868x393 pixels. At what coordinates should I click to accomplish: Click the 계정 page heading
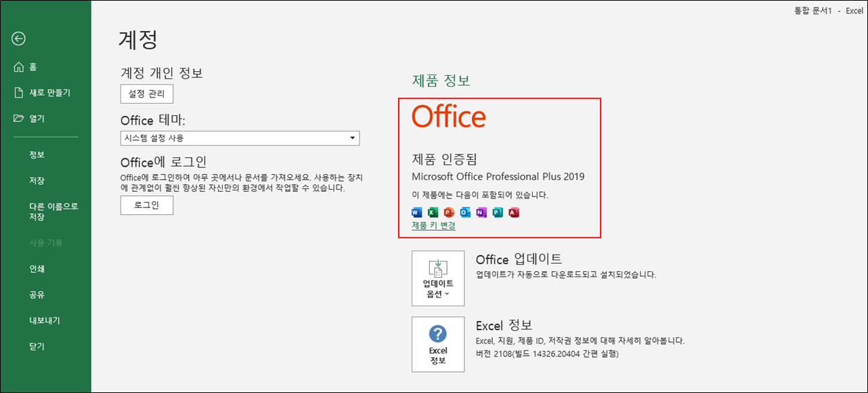tap(138, 39)
